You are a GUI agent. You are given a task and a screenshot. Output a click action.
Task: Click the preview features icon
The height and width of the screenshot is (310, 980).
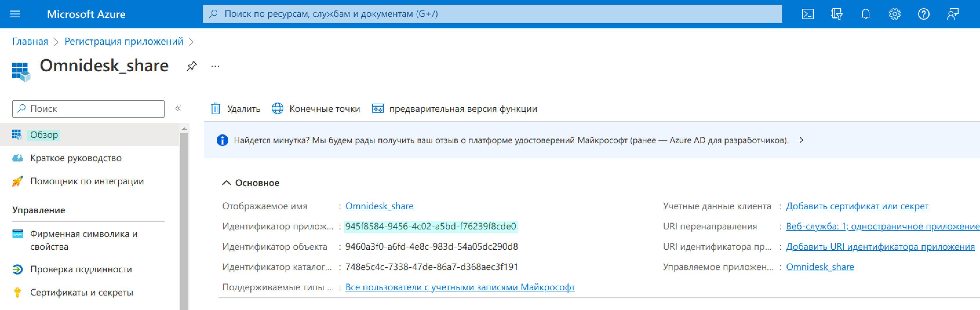coord(377,108)
